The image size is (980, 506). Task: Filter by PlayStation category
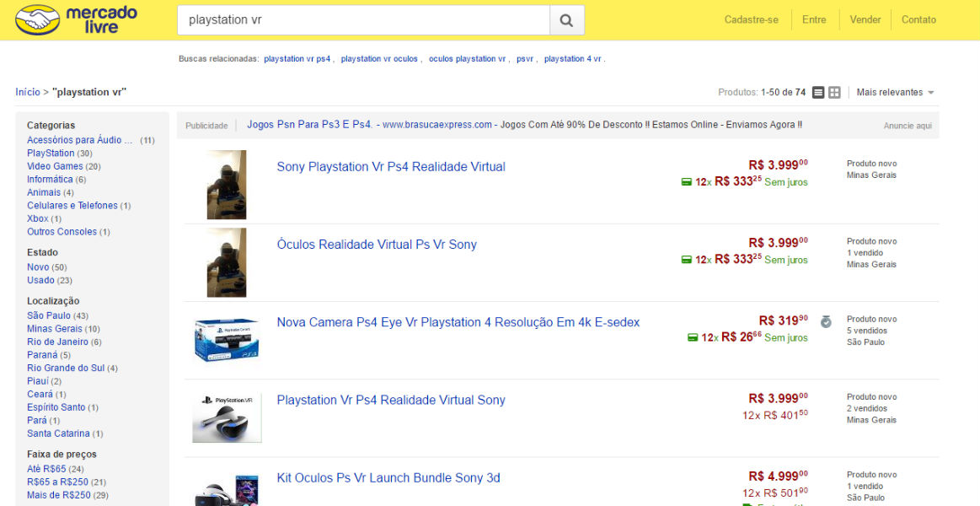click(x=51, y=153)
